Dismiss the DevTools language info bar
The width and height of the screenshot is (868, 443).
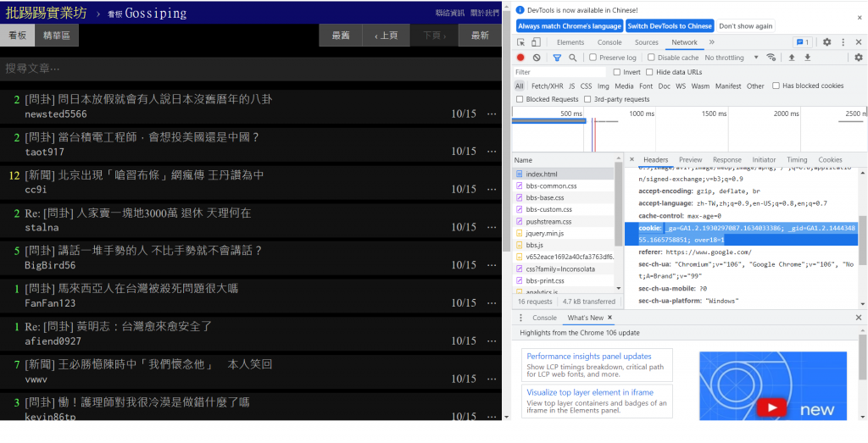pyautogui.click(x=860, y=18)
